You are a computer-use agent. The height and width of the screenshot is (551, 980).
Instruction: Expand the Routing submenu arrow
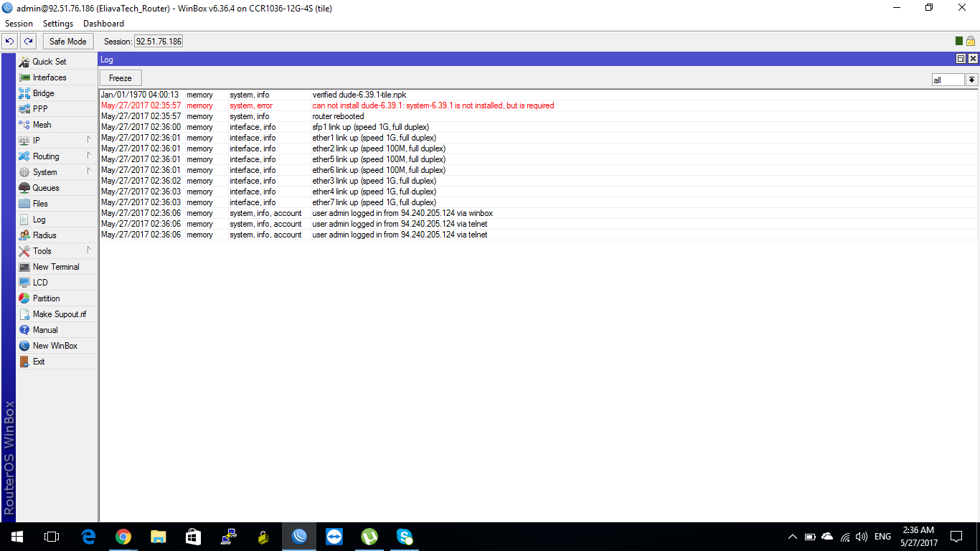(x=89, y=156)
